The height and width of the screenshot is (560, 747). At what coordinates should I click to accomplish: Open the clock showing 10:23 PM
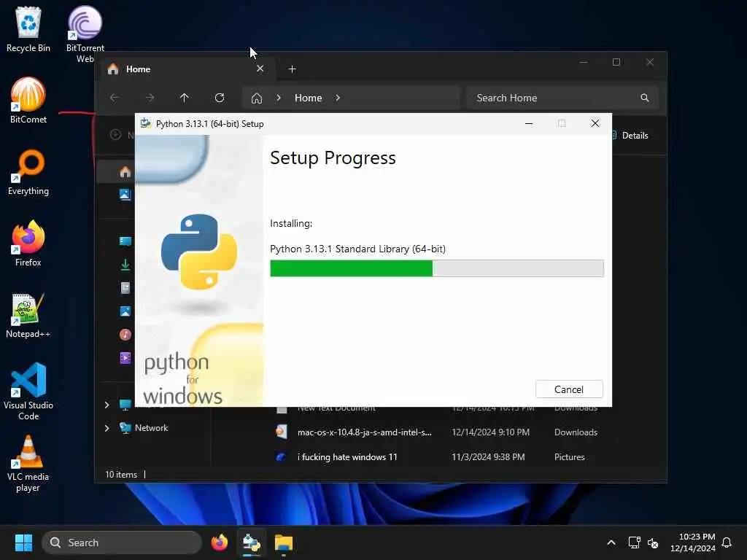(x=693, y=542)
